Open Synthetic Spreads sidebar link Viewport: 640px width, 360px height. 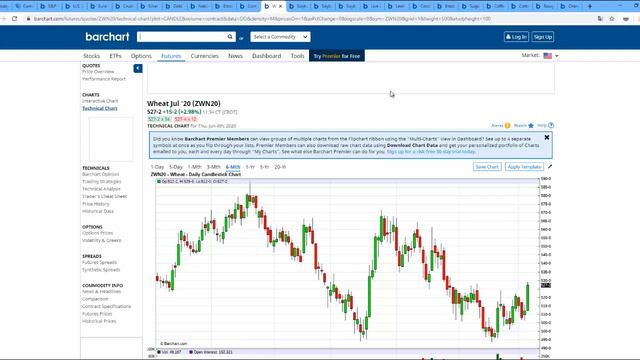tap(101, 270)
